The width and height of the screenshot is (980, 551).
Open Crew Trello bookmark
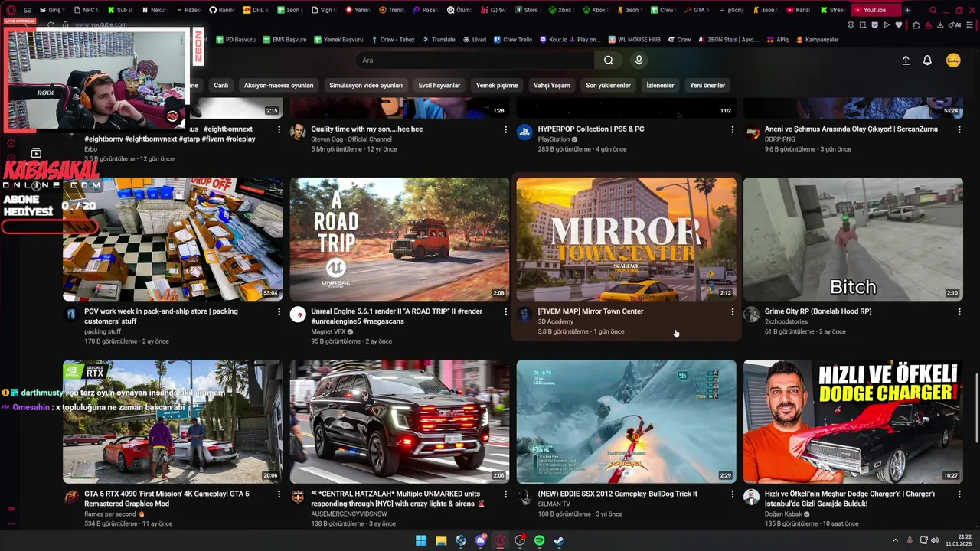point(512,40)
